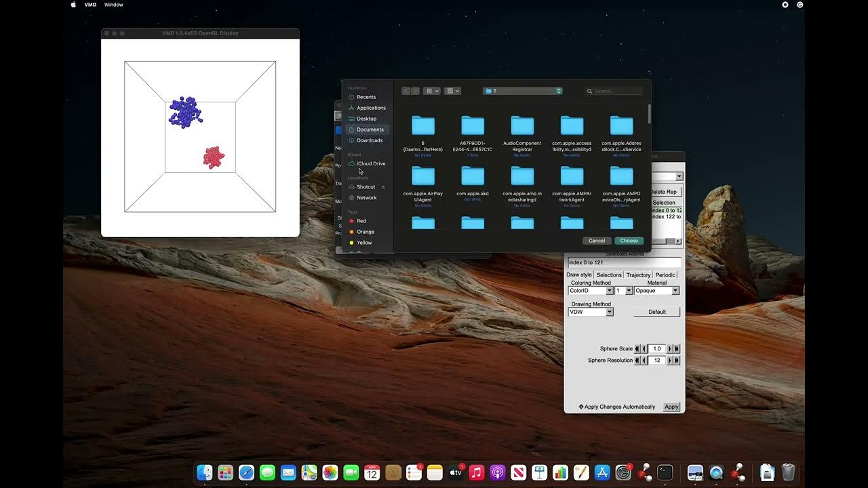Select the com.apple.AMPArtworkAgent folder
This screenshot has width=868, height=488.
pyautogui.click(x=572, y=184)
